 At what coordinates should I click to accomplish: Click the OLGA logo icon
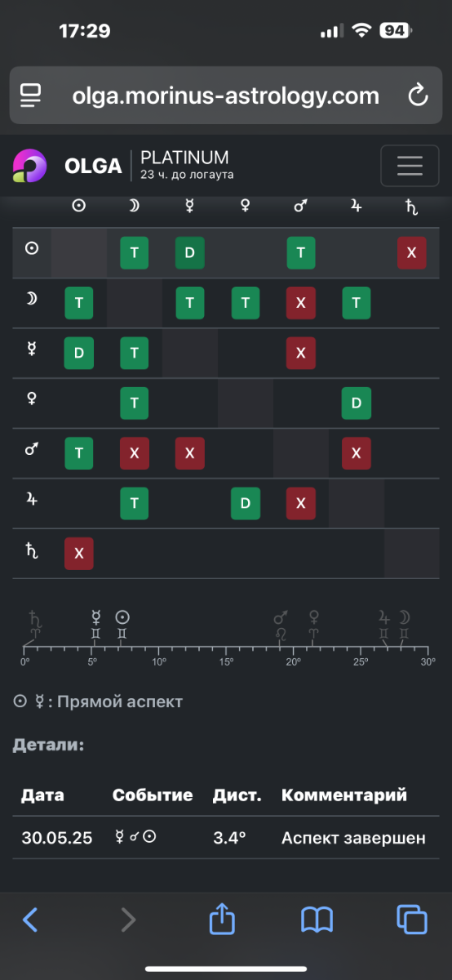tap(30, 166)
